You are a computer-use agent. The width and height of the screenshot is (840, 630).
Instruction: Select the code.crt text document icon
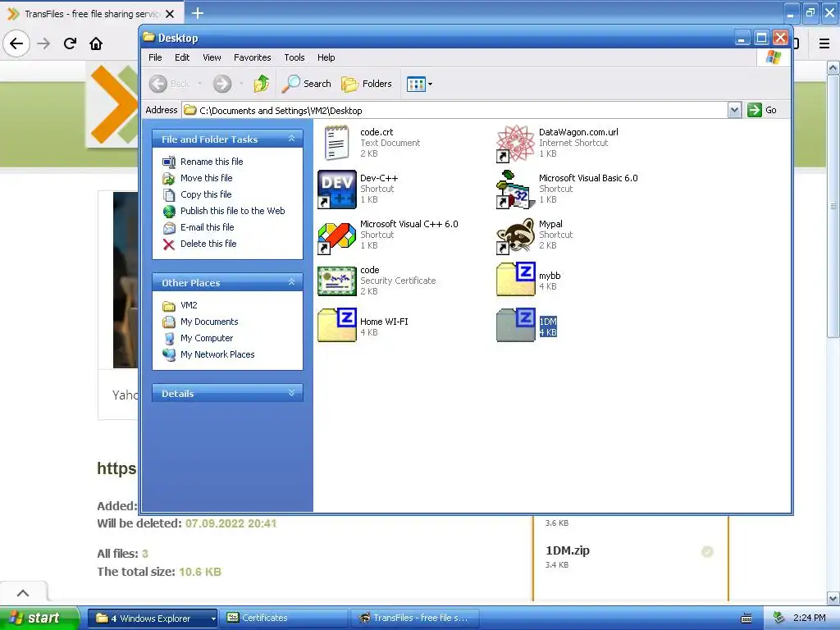click(336, 143)
